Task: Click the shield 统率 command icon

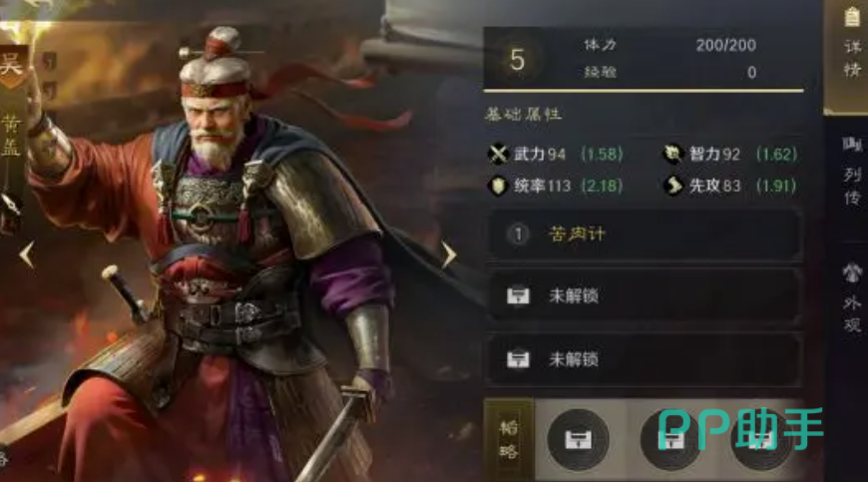Action: 498,186
